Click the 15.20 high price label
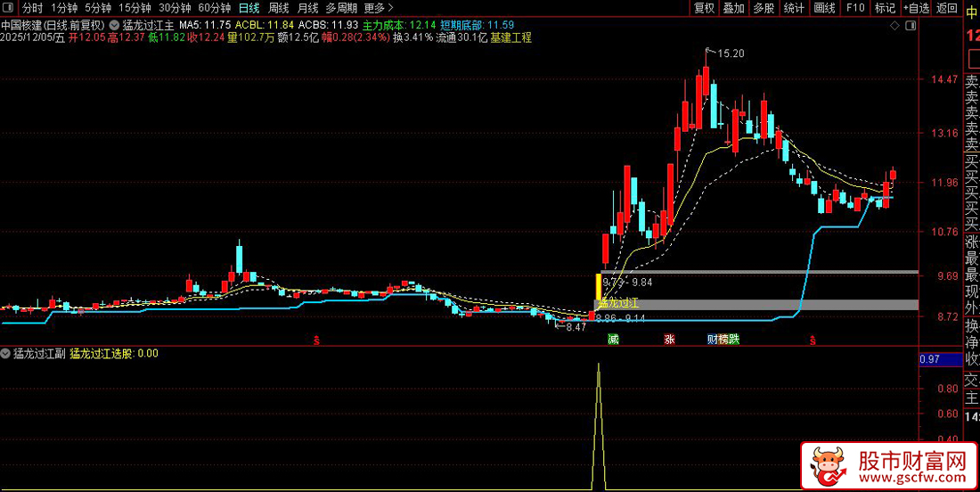 tap(730, 53)
